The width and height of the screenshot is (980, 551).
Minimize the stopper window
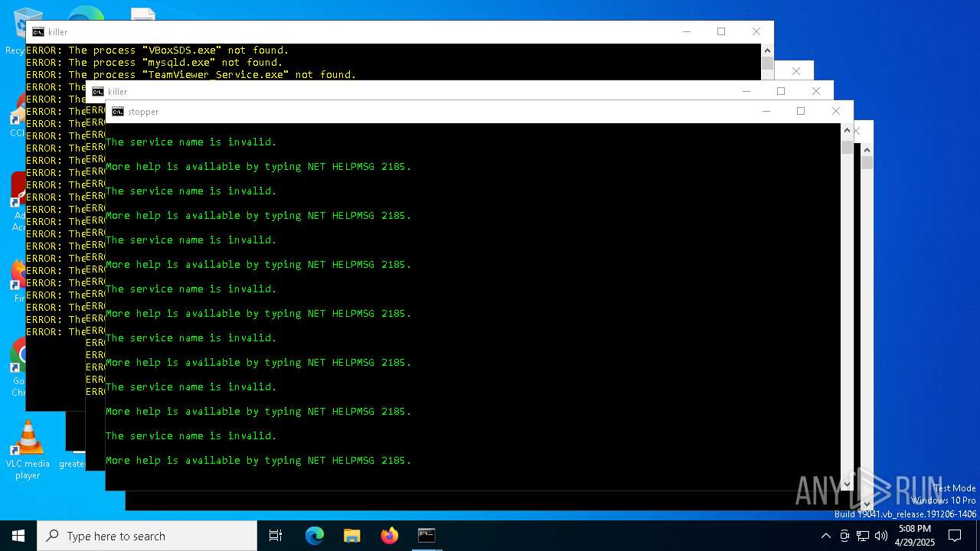point(766,111)
